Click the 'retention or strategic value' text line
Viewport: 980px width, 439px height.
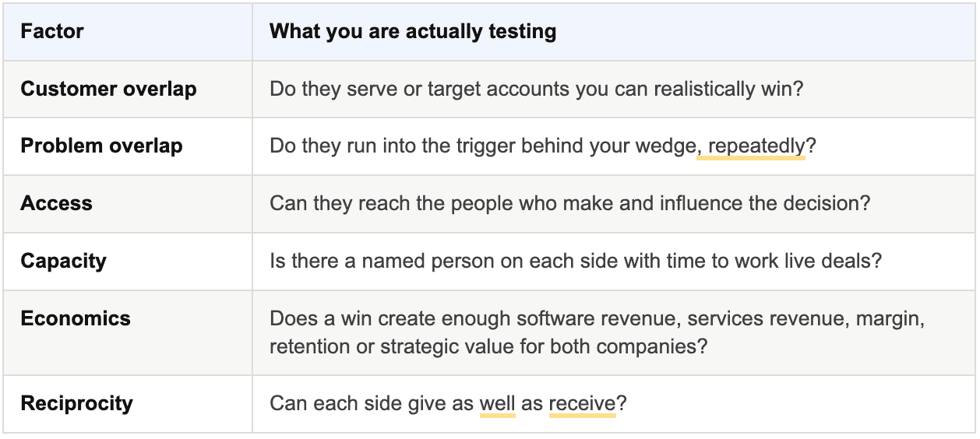point(488,346)
